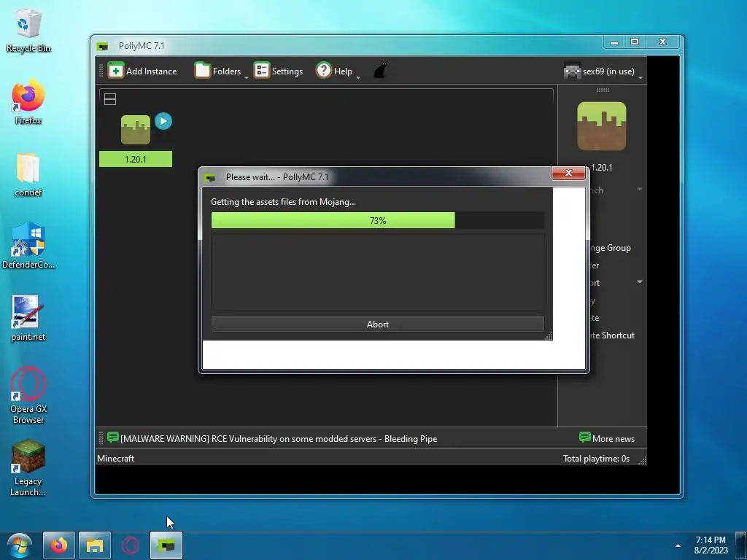Open the malware warning news headline
747x560 pixels.
tap(279, 438)
